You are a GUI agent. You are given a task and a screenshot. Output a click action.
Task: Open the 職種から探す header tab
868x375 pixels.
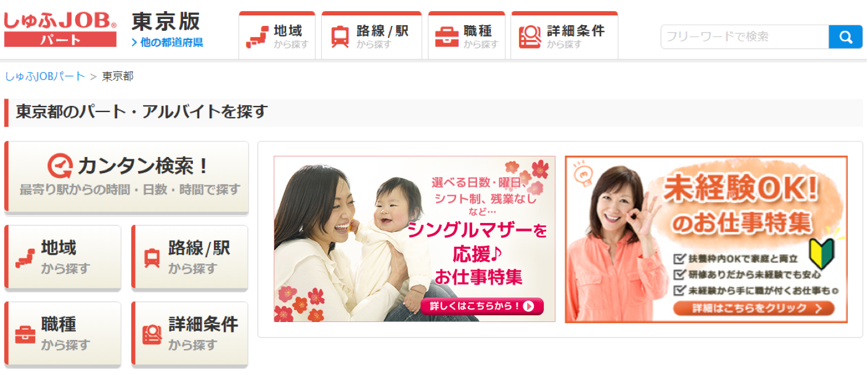point(467,36)
